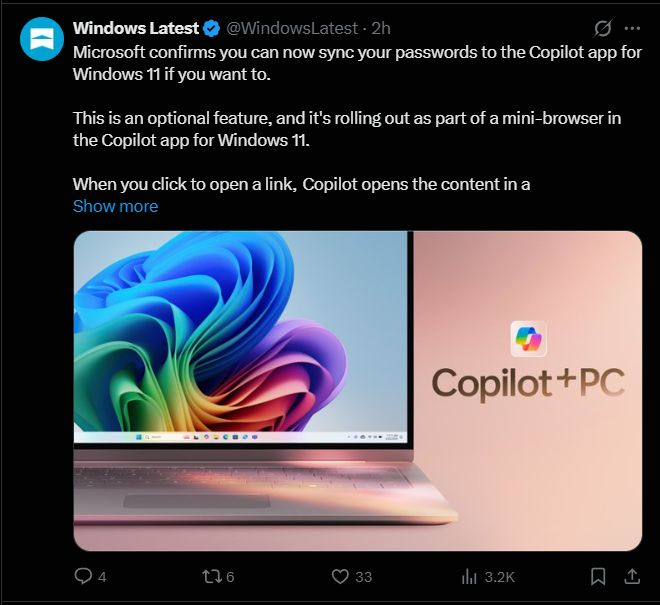
Task: Click the share post icon
Action: (x=631, y=576)
